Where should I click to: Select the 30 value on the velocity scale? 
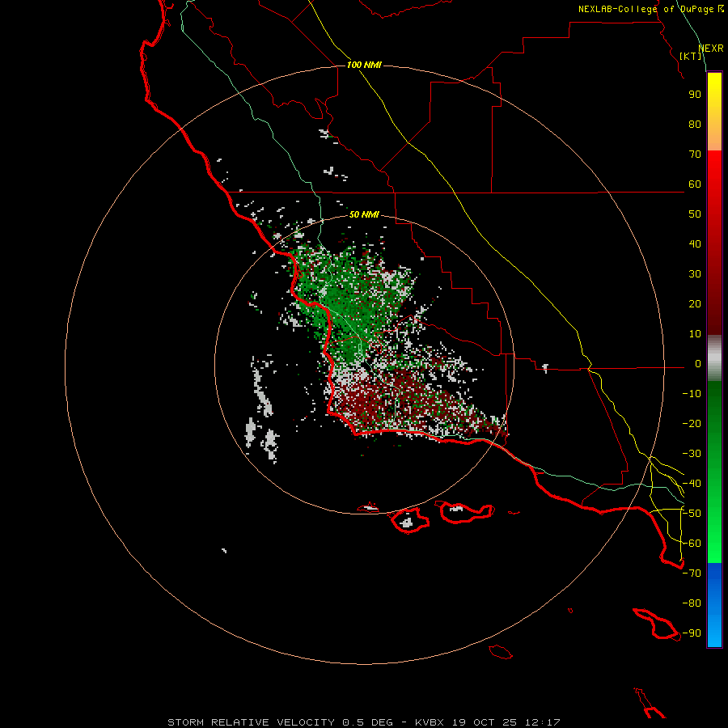695,274
